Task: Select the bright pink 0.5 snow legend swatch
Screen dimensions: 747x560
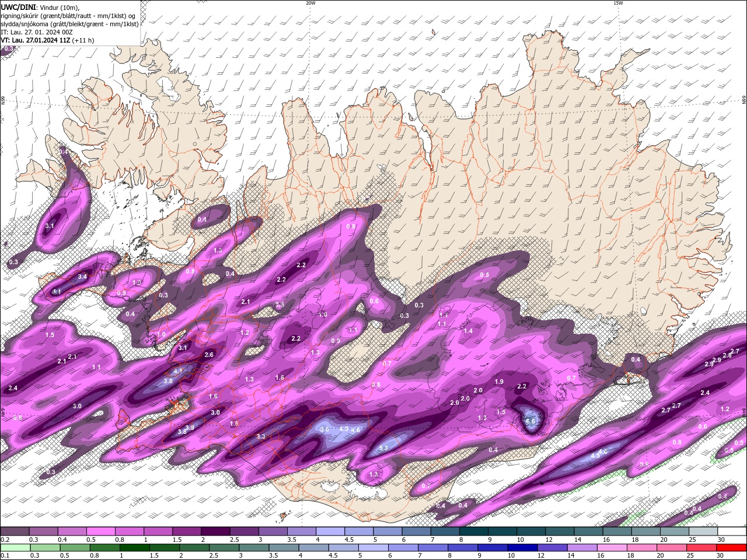Action: 100,531
